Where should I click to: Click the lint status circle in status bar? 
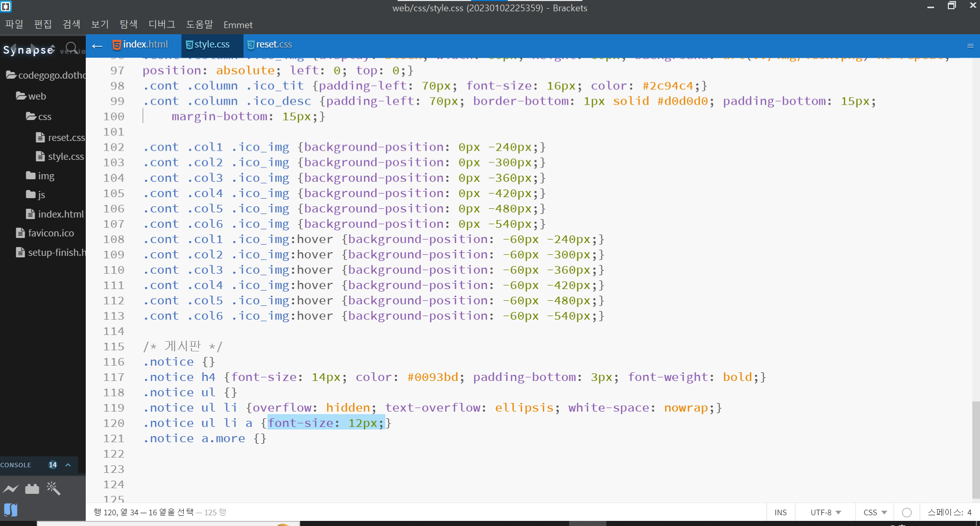[906, 512]
